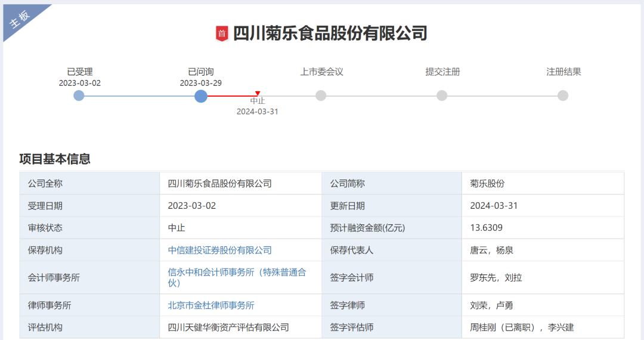Viewport: 644px width, 340px height.
Task: Click the red 中止 triangle marker on timeline
Action: (258, 93)
